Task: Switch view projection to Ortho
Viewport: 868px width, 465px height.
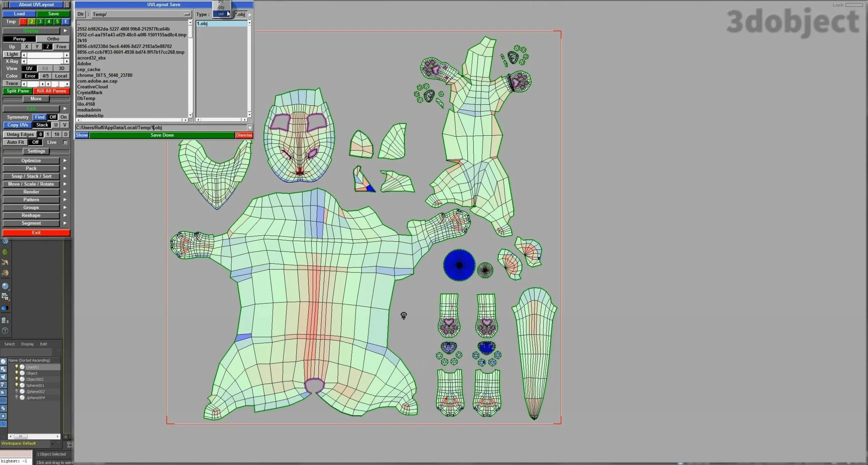Action: click(x=53, y=39)
